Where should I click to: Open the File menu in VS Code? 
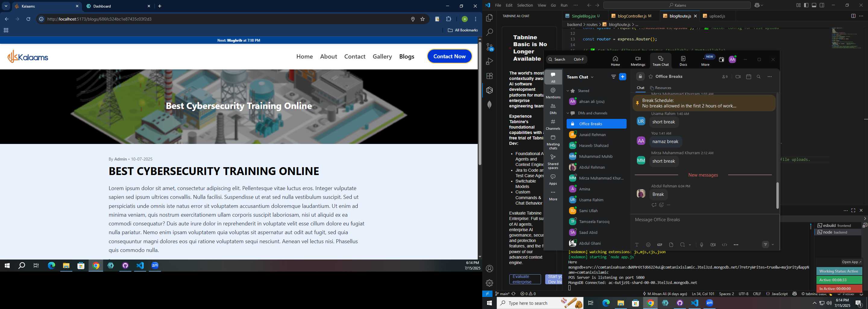pos(498,5)
